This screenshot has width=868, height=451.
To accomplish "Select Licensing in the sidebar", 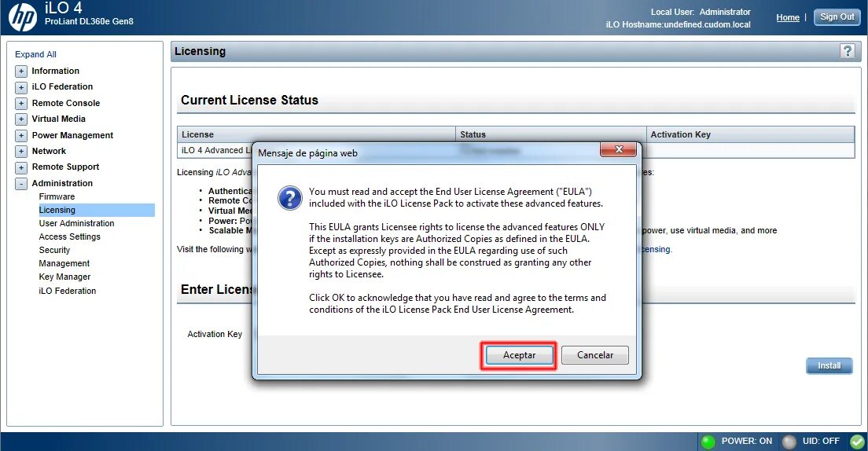I will (97, 210).
